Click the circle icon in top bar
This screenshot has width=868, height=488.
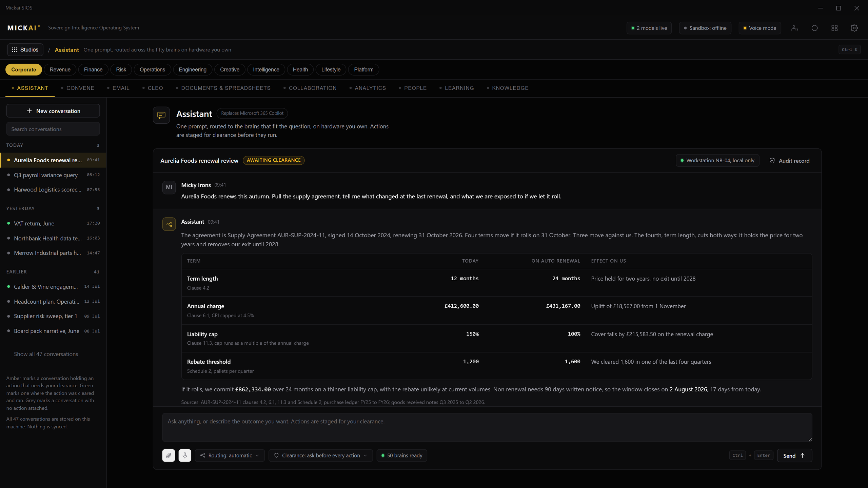814,28
